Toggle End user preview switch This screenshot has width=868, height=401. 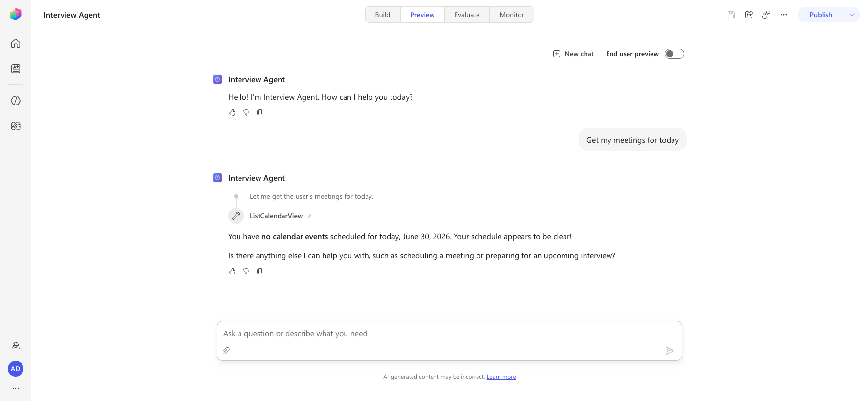tap(674, 54)
